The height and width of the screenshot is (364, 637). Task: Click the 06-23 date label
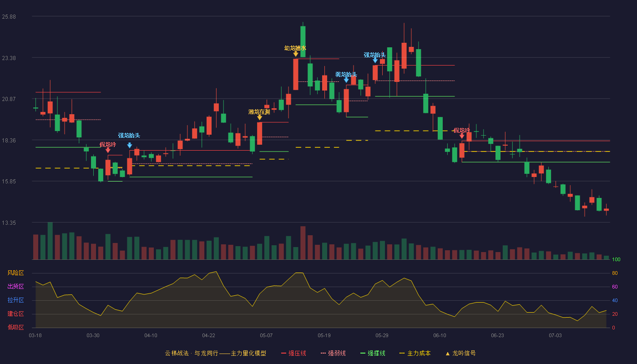tap(497, 335)
